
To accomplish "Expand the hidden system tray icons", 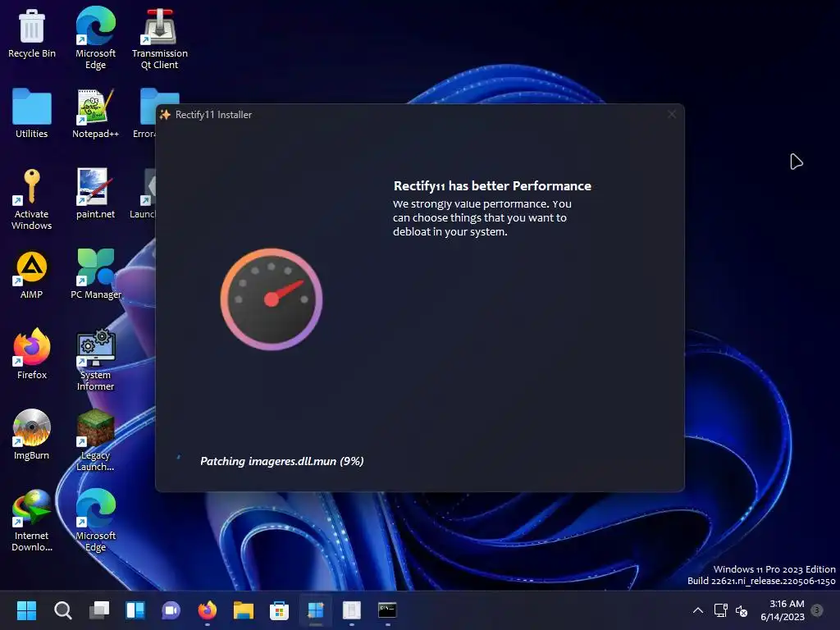I will tap(698, 610).
